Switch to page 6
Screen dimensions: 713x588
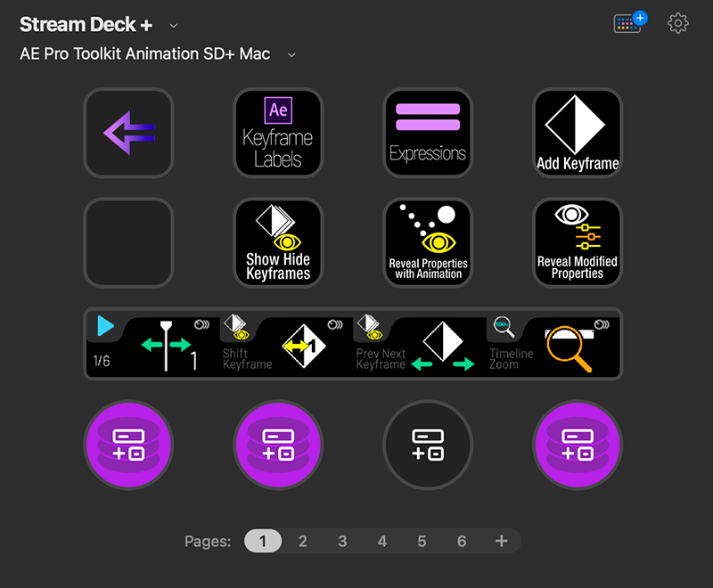(462, 541)
